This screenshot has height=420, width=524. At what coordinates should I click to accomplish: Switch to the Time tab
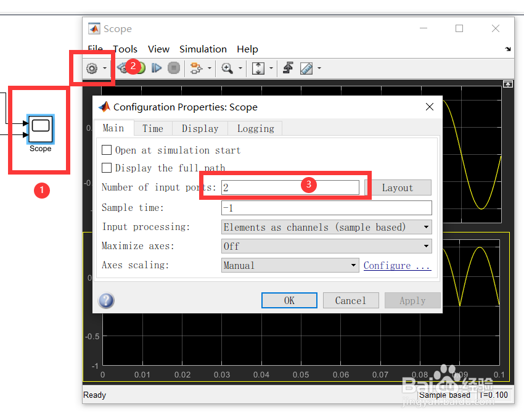pos(153,128)
